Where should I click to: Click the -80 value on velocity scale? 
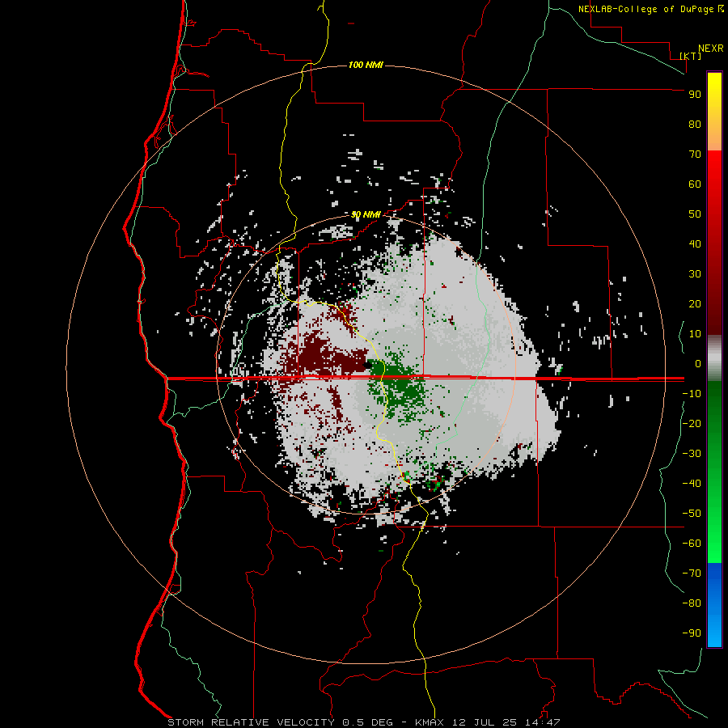point(692,603)
